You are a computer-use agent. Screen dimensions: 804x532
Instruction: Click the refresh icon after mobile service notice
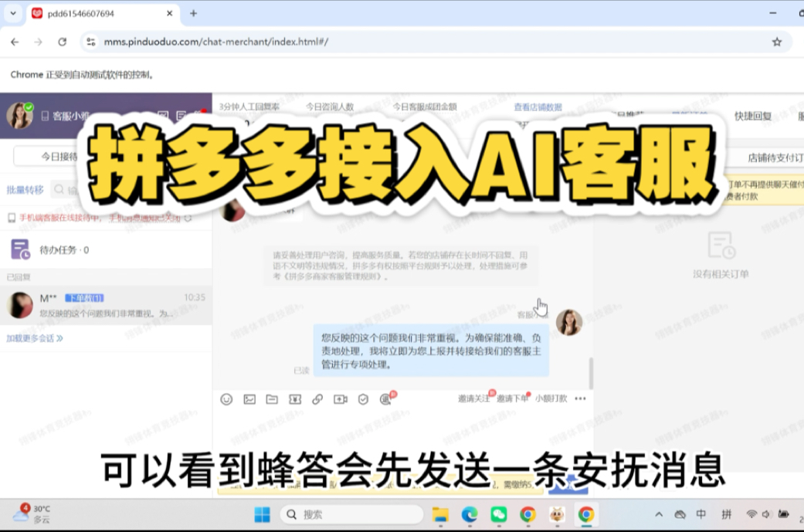coord(188,219)
